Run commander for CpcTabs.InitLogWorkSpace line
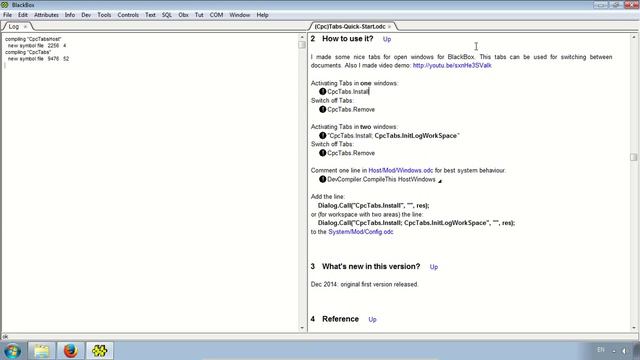 (x=322, y=136)
